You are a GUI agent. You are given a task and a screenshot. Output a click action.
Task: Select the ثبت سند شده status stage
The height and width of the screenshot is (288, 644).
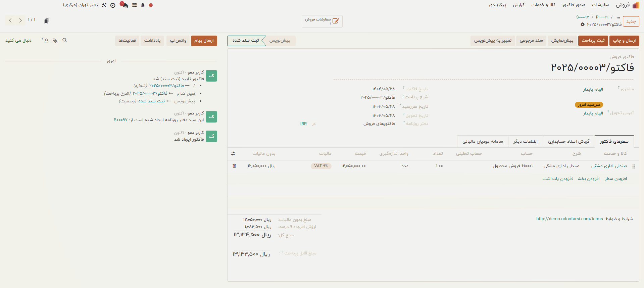pyautogui.click(x=246, y=41)
